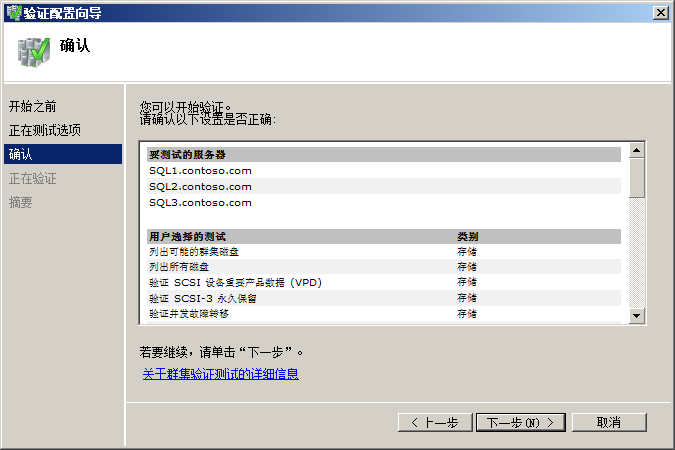Cancel the wizard with 取消
Screen dimensions: 675x450
609,422
